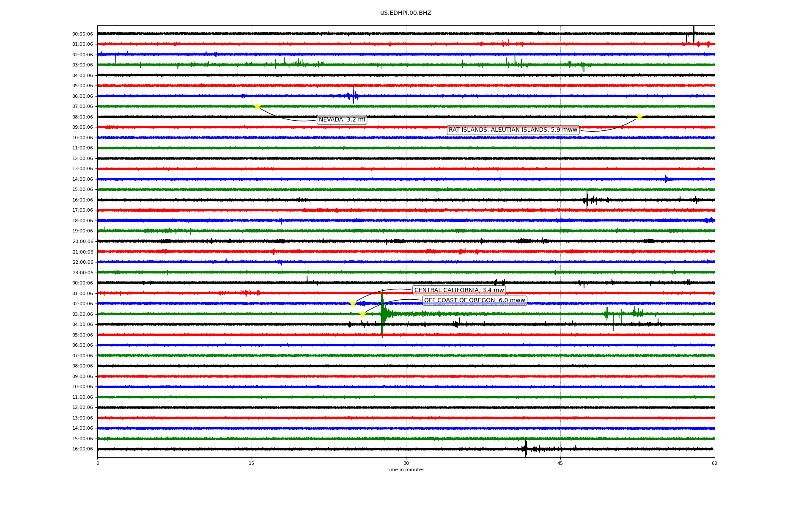
Task: Click the blue waveform burst on the 06:00:06 trace
Action: [353, 96]
